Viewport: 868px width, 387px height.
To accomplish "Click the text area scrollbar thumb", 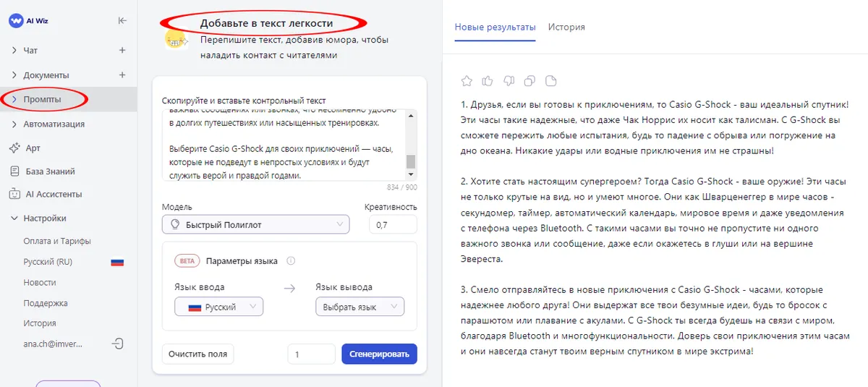I will tap(411, 161).
